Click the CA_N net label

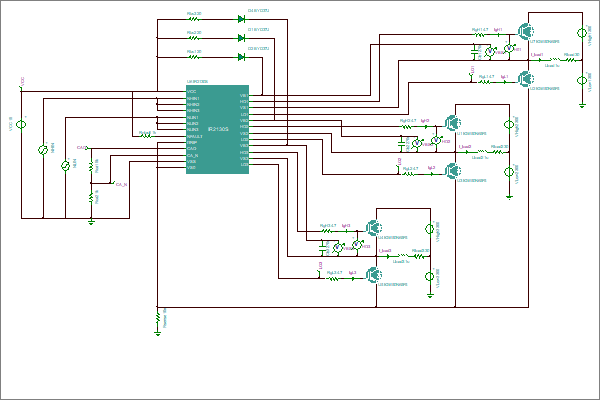[x=121, y=185]
